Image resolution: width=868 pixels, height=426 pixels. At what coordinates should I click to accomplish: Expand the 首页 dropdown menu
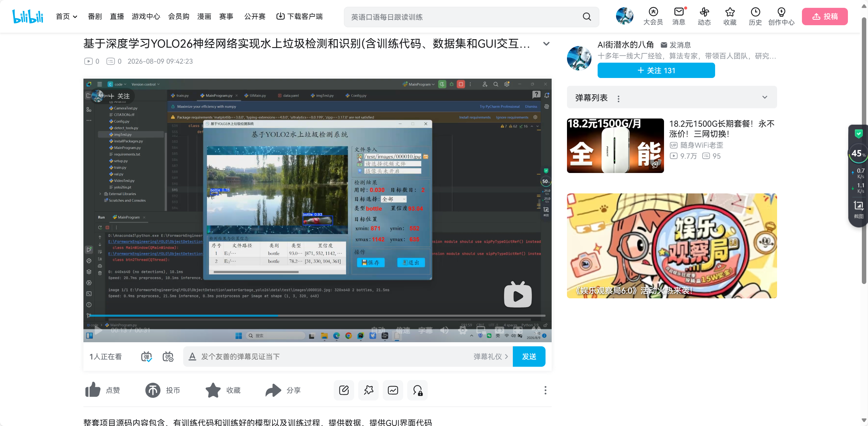tap(66, 16)
